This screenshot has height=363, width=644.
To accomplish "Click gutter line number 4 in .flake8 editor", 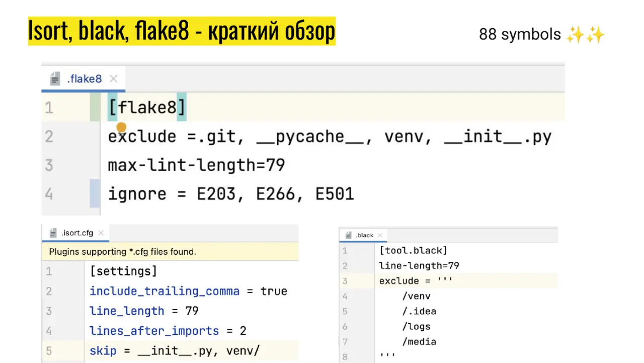I will (49, 194).
